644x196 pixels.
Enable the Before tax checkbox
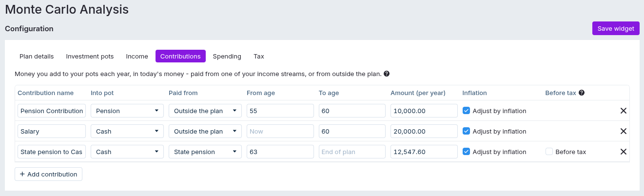click(x=549, y=152)
